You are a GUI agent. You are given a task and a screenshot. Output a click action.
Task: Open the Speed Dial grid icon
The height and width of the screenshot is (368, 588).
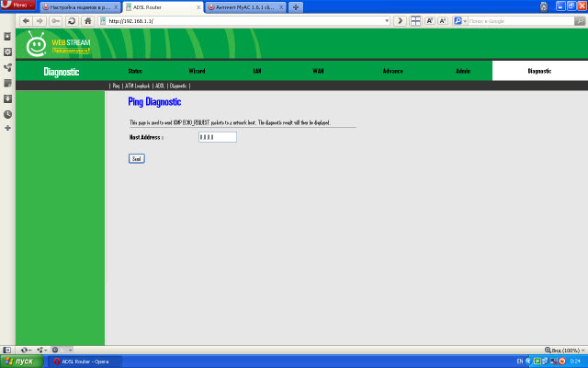pos(415,21)
